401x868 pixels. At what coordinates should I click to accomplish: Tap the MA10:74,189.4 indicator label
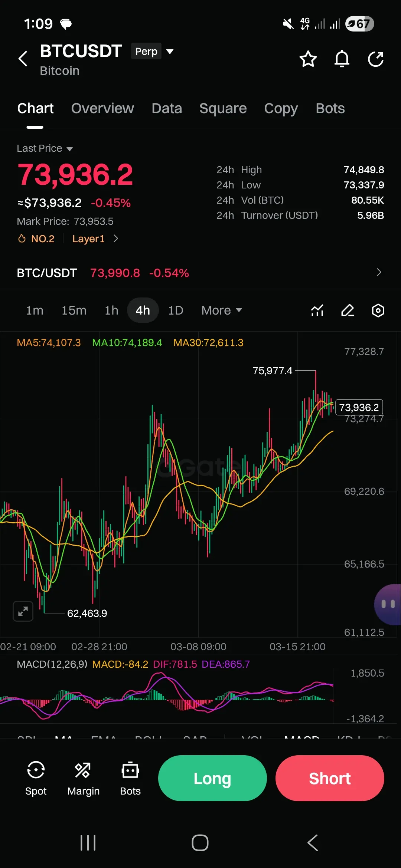[127, 343]
